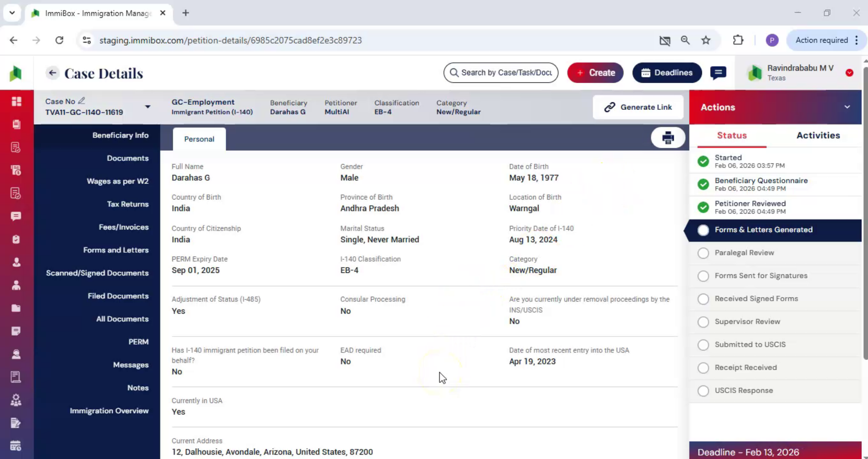
Task: Open Forms and Letters section
Action: 116,250
